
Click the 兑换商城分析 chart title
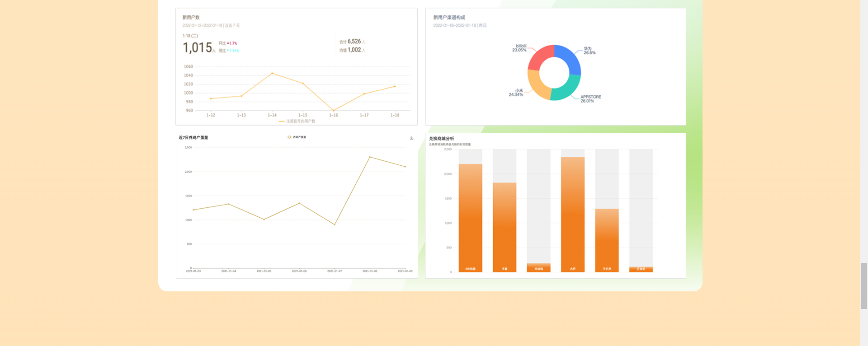pyautogui.click(x=441, y=139)
